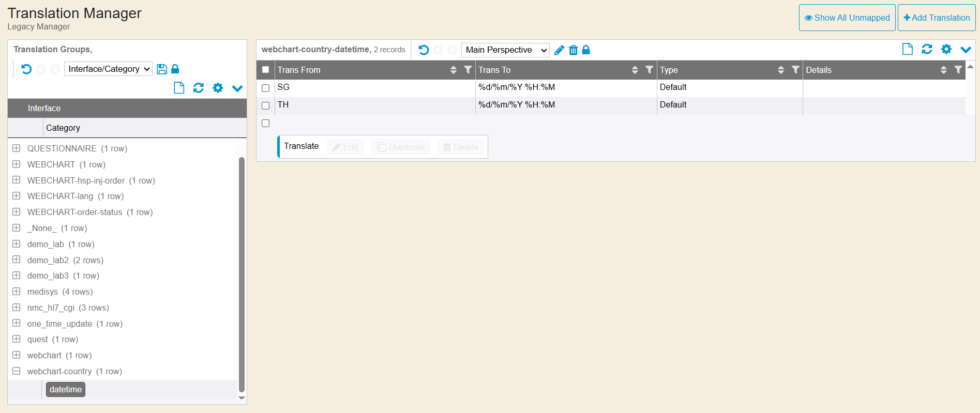Open settings gear in records panel

[x=946, y=49]
